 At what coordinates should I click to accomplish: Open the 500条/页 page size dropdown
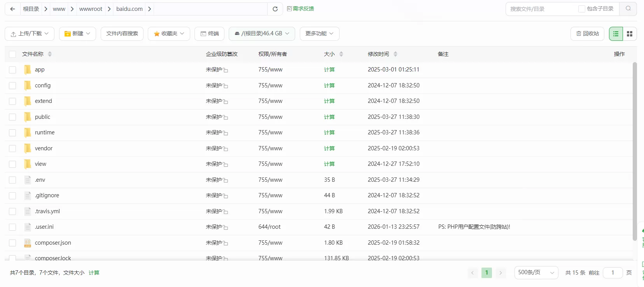coord(536,273)
